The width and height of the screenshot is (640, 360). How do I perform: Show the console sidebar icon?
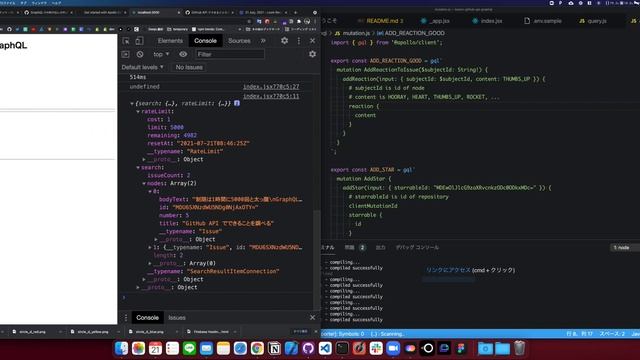click(x=125, y=54)
